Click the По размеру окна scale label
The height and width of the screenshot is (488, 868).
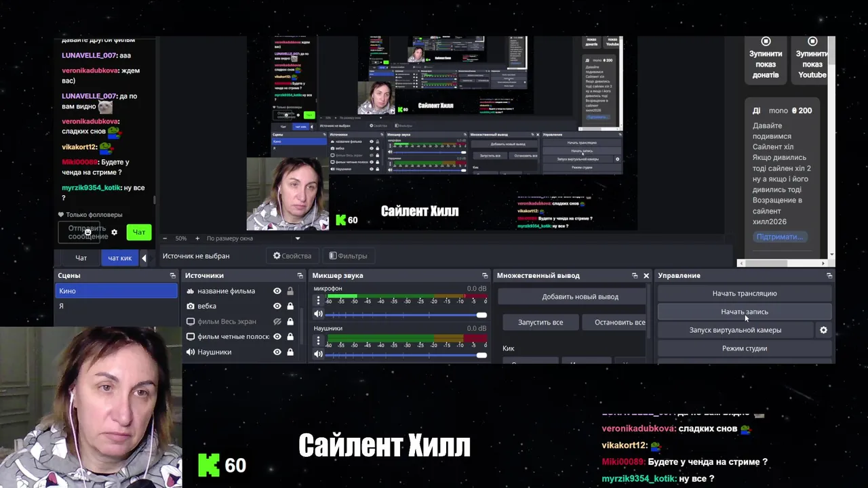[230, 239]
